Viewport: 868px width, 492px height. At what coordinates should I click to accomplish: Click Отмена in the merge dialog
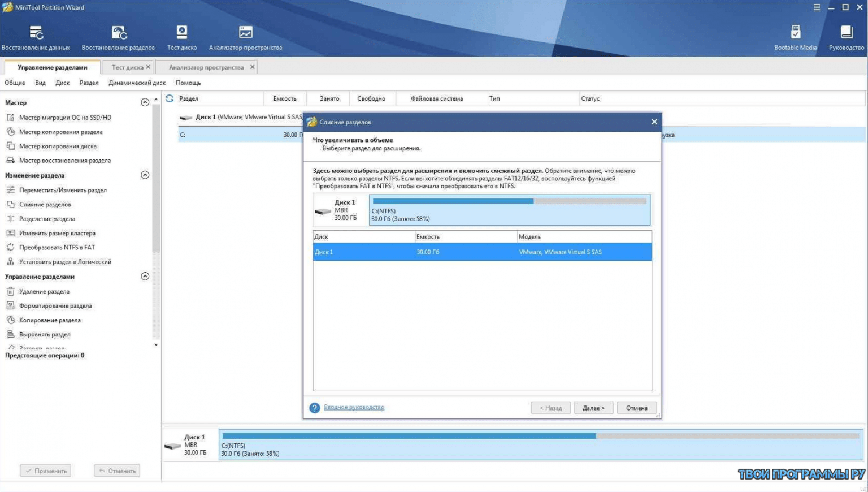pos(637,408)
